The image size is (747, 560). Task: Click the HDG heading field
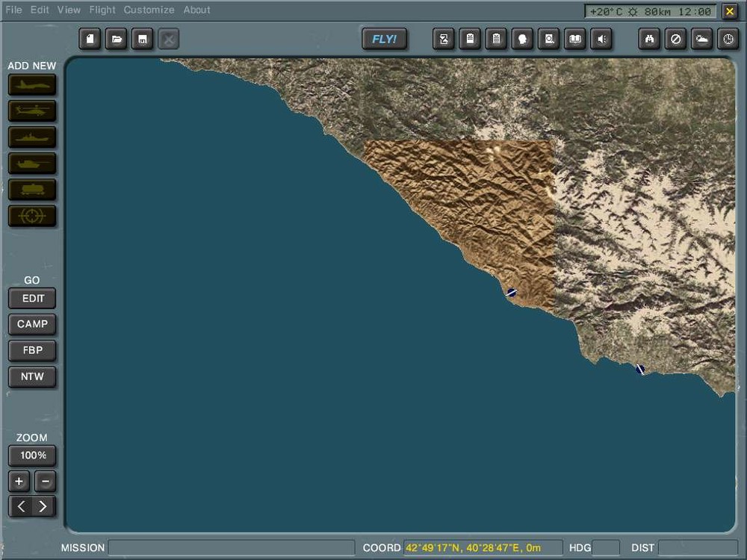606,547
